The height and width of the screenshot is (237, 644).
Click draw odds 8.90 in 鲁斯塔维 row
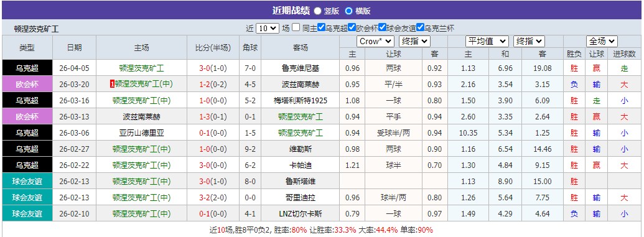505,181
